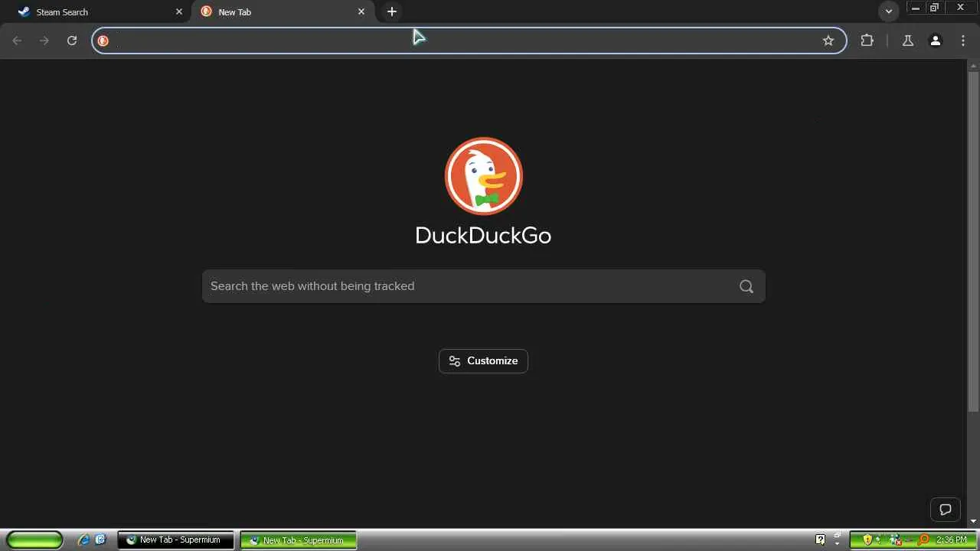Click the page scrollbar up arrow
980x551 pixels.
pos(973,64)
